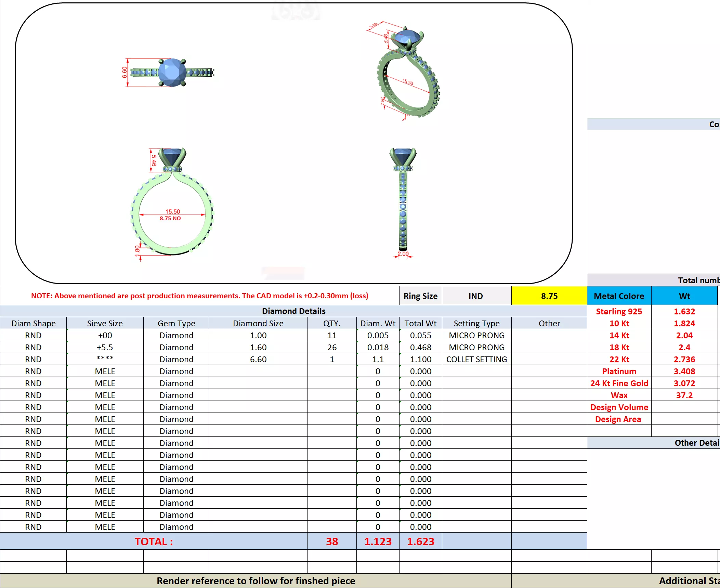
Task: Click the Diamond Details section header
Action: tap(293, 311)
